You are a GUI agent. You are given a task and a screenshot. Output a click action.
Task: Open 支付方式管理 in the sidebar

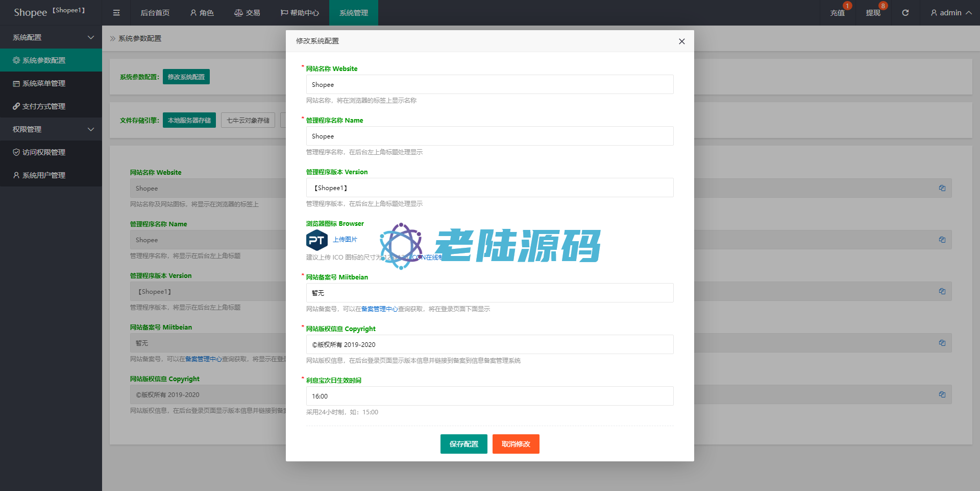click(51, 106)
